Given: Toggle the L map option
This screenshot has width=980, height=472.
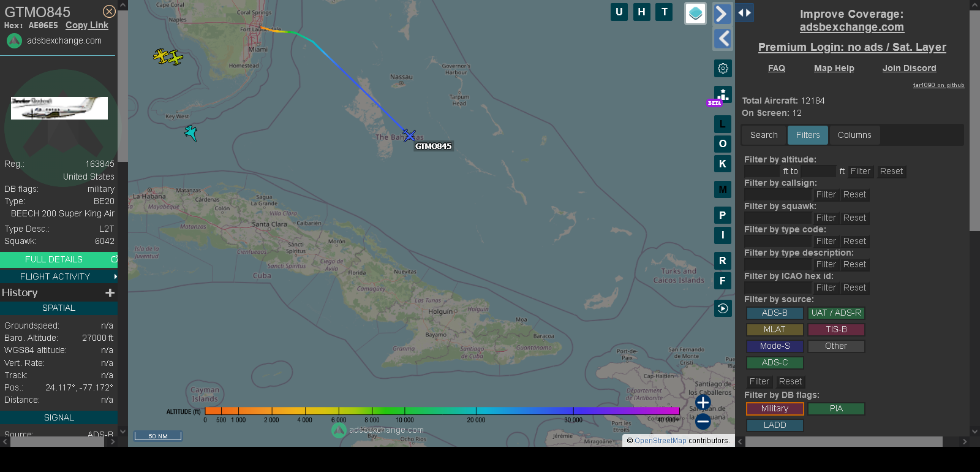Looking at the screenshot, I should tap(723, 124).
